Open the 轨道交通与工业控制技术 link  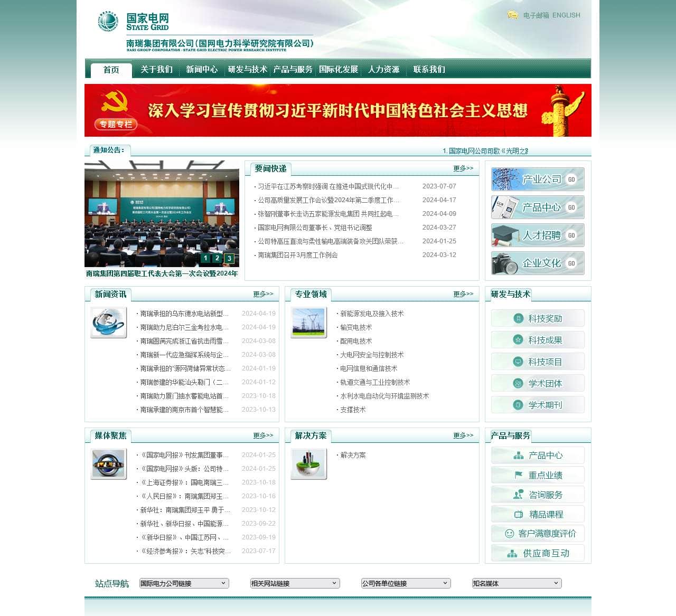(x=375, y=382)
